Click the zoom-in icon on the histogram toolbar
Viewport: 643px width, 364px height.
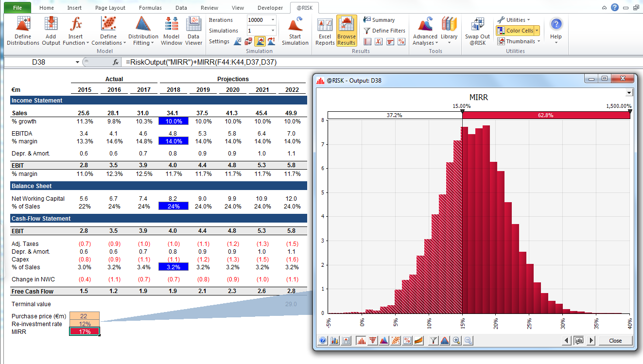[456, 341]
